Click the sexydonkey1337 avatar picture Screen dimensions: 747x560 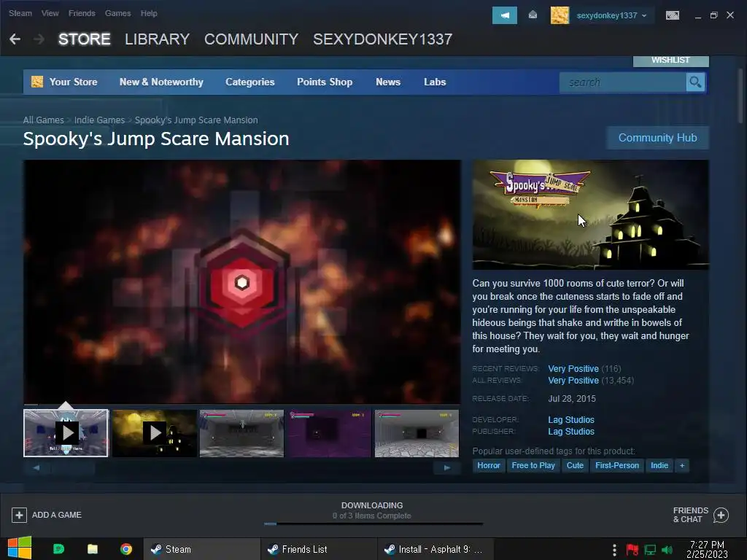[x=560, y=15]
